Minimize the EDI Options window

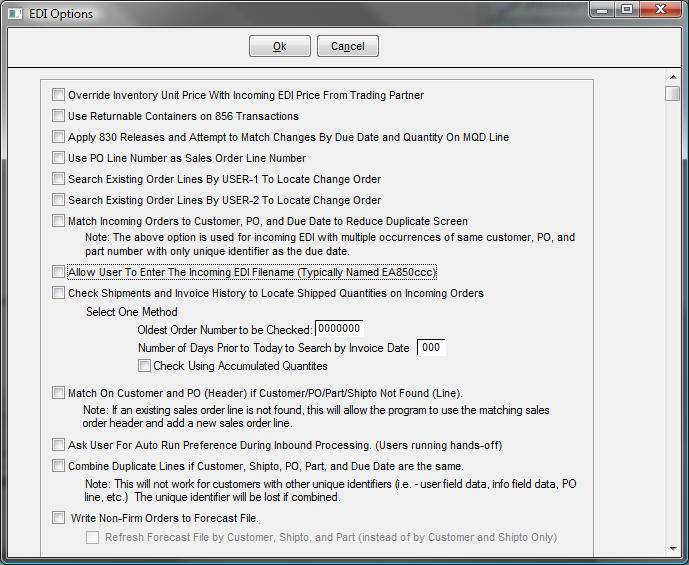(602, 10)
